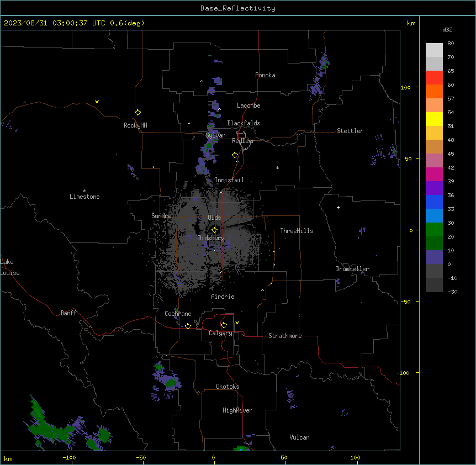
Task: Click the Olds city label
Action: [214, 218]
